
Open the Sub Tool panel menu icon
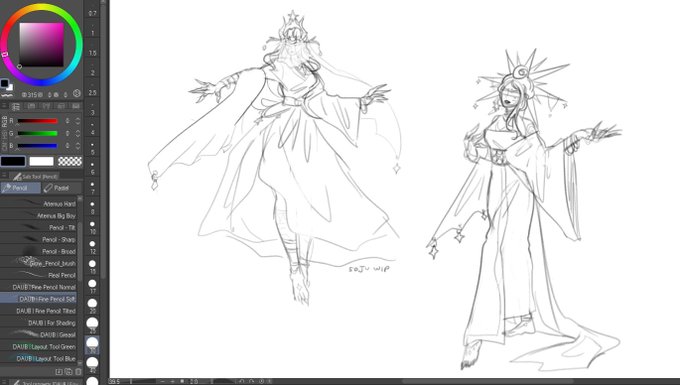click(4, 176)
